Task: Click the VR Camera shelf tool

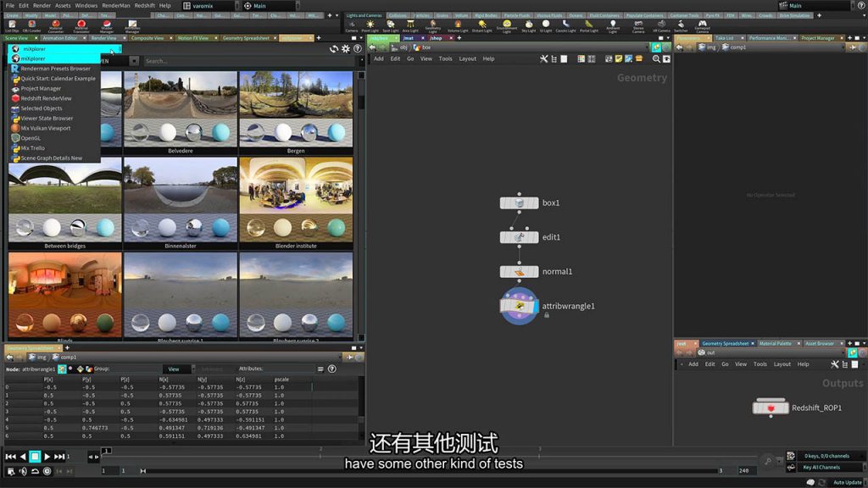Action: 661,26
